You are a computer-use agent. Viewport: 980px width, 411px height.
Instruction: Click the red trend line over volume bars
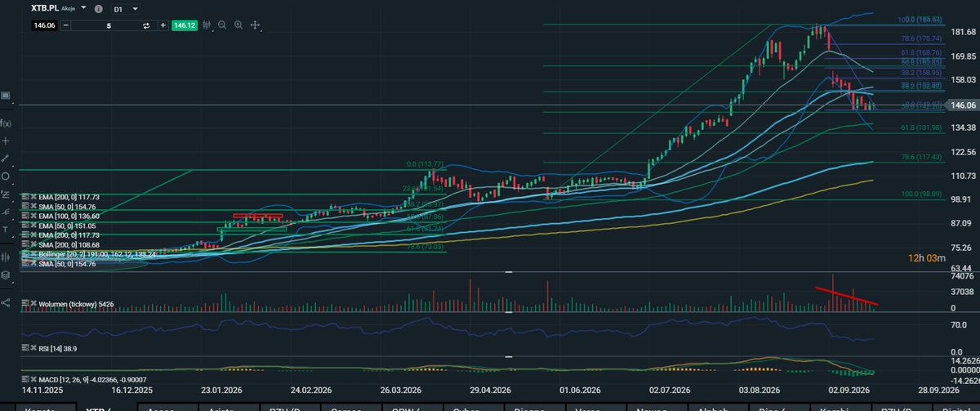tap(847, 296)
